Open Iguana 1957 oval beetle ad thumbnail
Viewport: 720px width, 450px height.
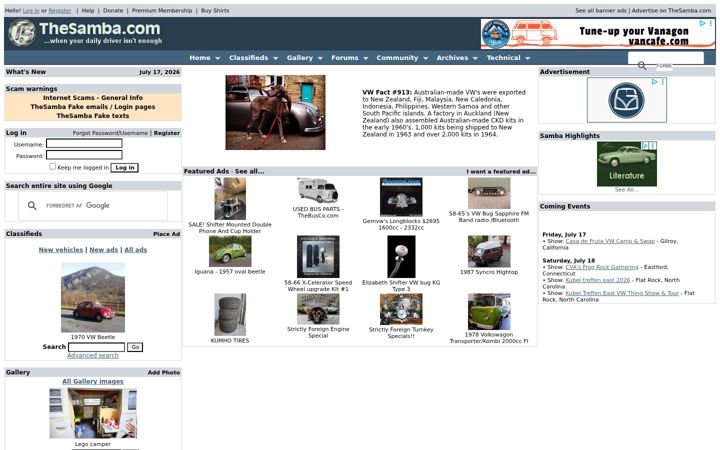[230, 251]
